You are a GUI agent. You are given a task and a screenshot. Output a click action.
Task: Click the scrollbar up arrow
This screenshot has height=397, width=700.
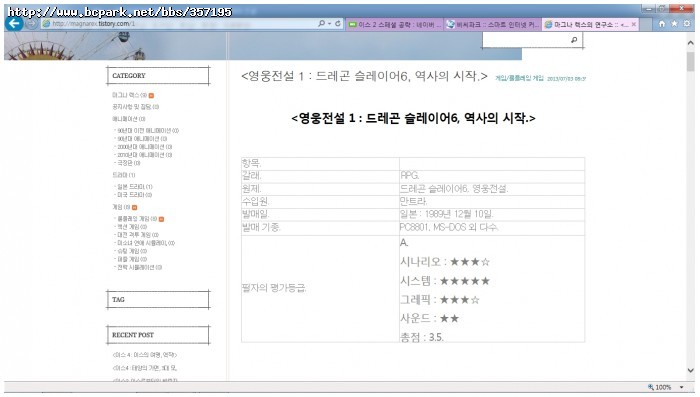(x=691, y=43)
